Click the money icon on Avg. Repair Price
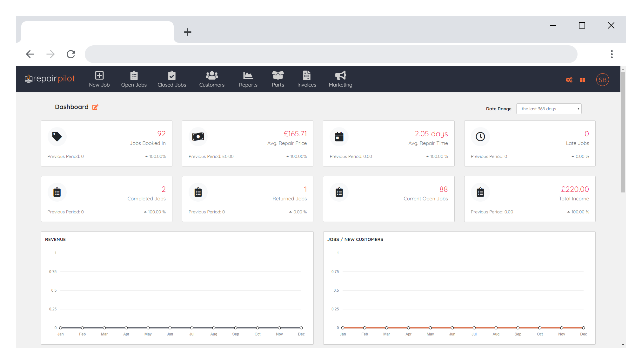642x364 pixels. point(198,137)
